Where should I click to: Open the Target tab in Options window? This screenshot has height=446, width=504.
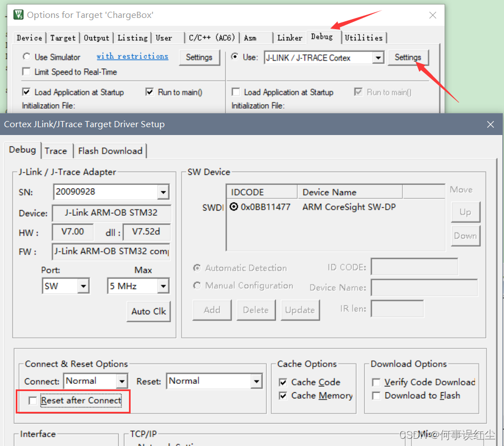pyautogui.click(x=63, y=38)
